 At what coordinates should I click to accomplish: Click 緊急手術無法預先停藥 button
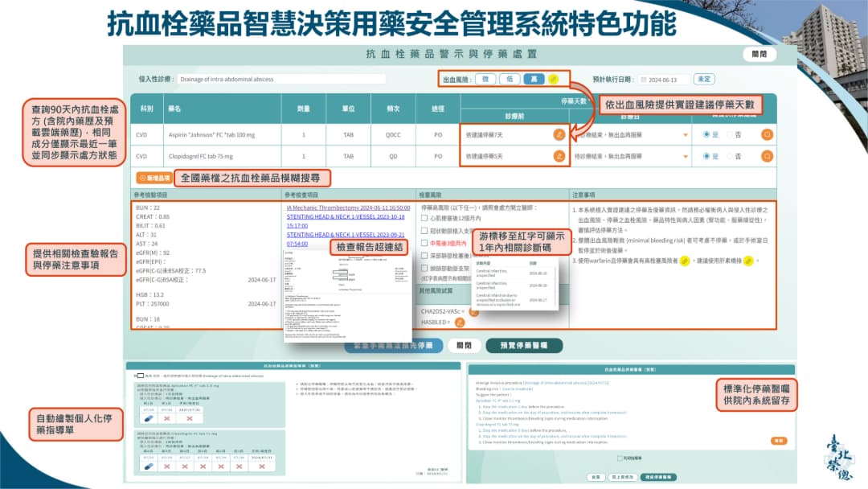tap(393, 346)
